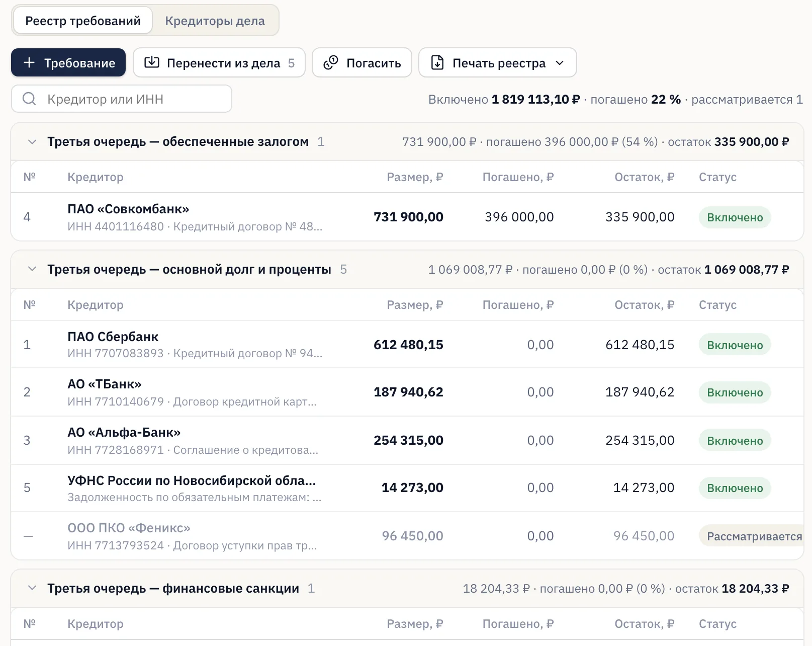Click Включено status badge for Совкомбанк
This screenshot has height=646, width=812.
735,217
